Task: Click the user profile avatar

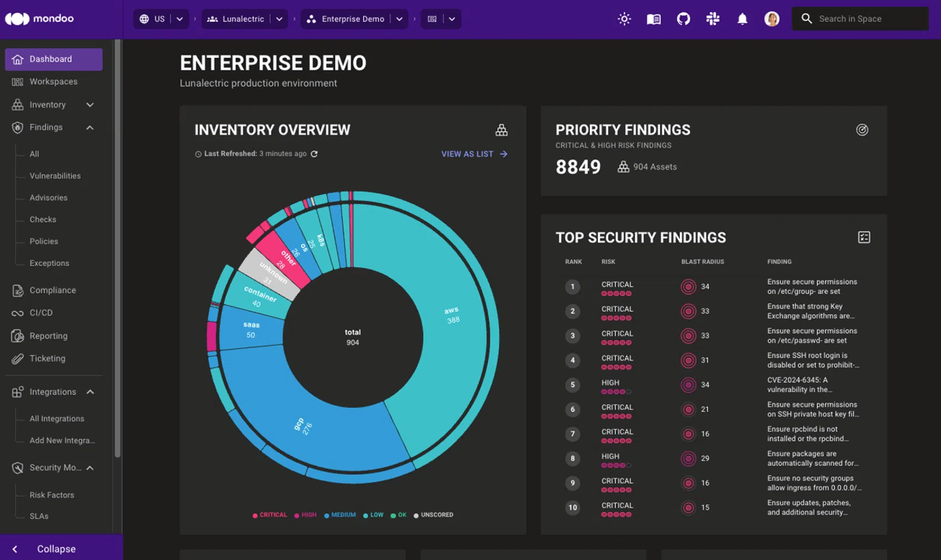Action: coord(771,19)
